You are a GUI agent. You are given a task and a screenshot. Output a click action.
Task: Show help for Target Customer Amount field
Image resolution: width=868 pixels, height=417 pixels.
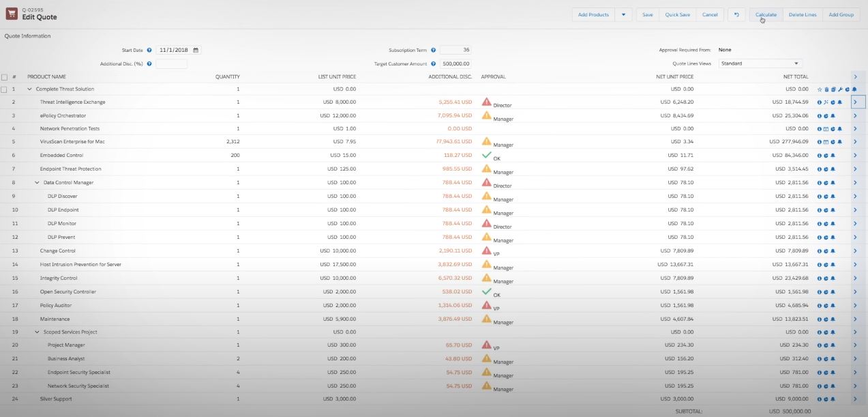pos(433,63)
